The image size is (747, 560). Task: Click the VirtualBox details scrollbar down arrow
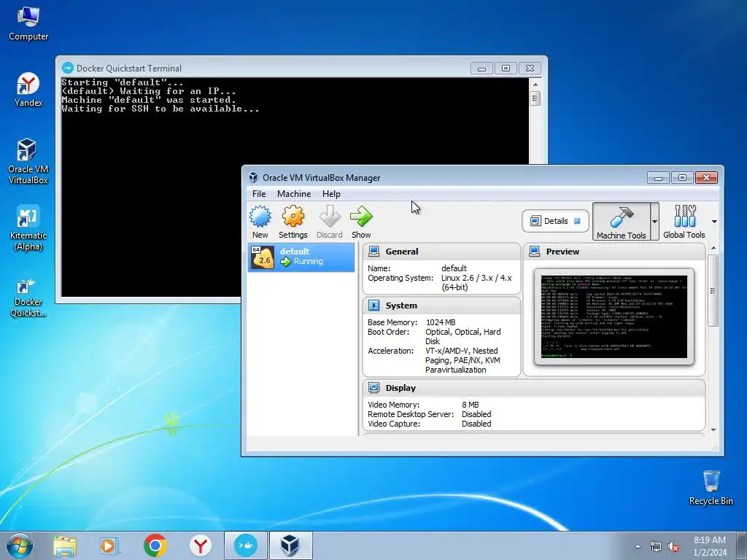pyautogui.click(x=713, y=429)
